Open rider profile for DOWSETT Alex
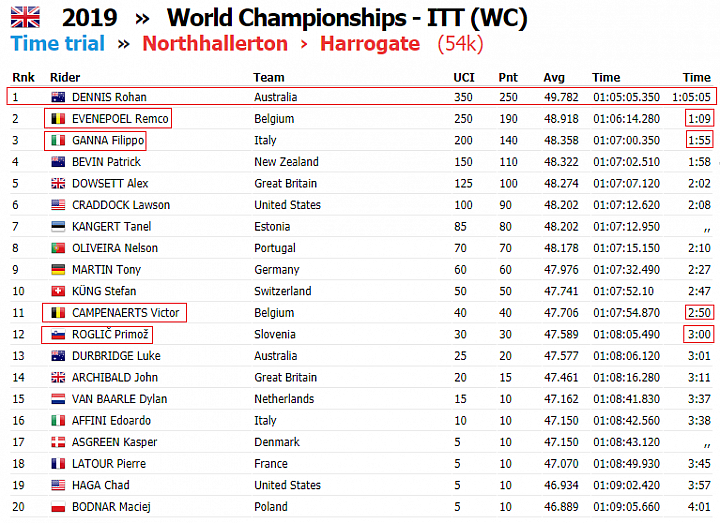Image resolution: width=720 pixels, height=523 pixels. [x=110, y=183]
